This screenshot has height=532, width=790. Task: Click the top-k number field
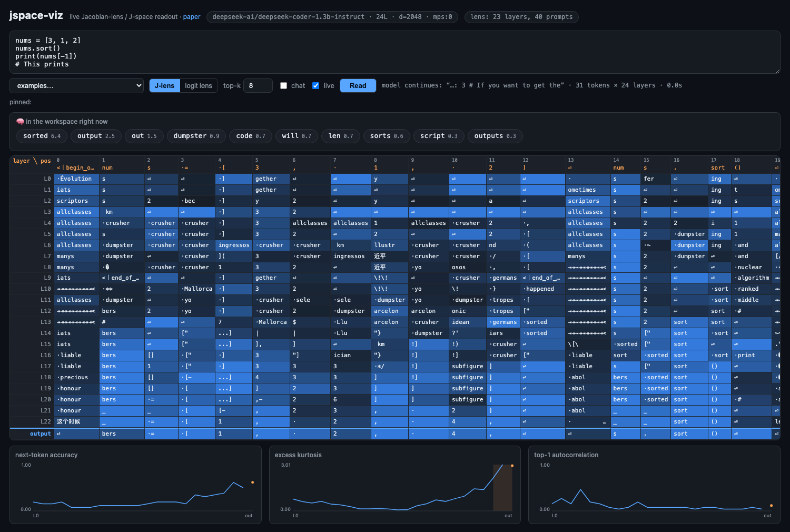pyautogui.click(x=258, y=85)
